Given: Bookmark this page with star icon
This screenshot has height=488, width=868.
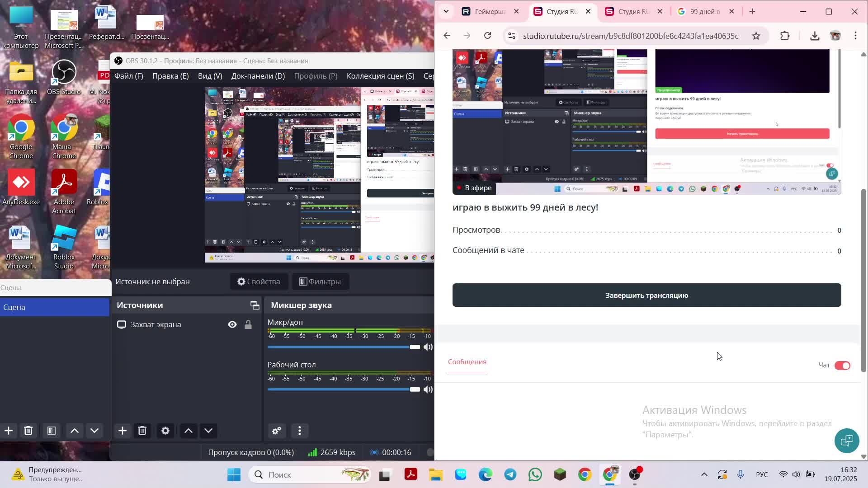Looking at the screenshot, I should (756, 36).
